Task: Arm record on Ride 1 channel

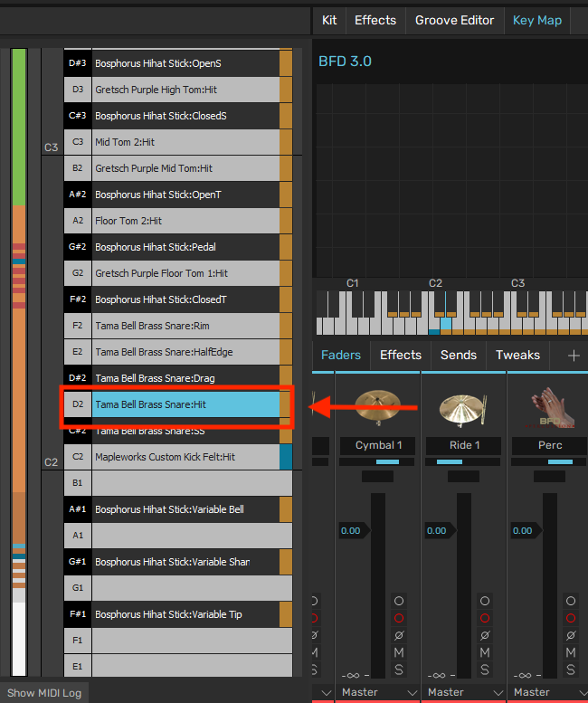Action: 485,618
